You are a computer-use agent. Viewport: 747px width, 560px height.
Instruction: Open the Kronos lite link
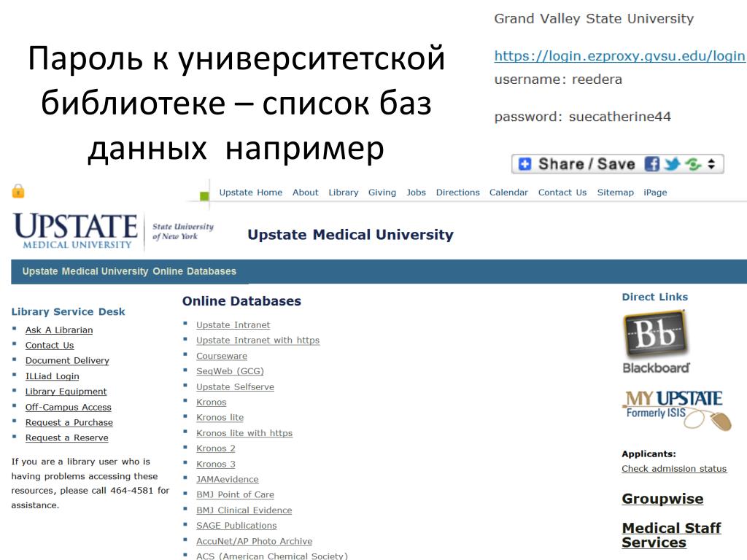tap(220, 417)
